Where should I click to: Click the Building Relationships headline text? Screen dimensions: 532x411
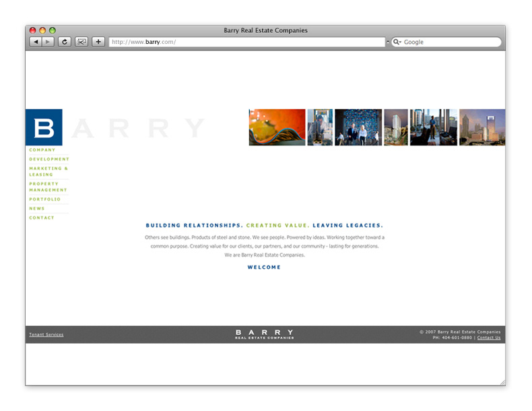[x=195, y=225]
